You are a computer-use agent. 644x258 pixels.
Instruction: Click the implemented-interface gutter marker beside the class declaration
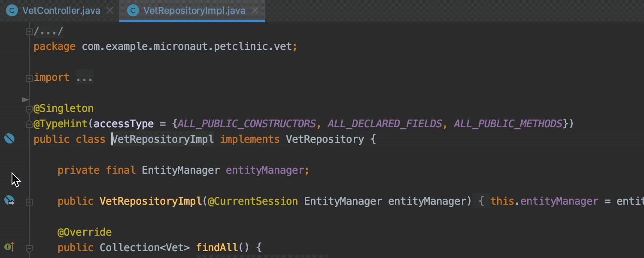coord(9,138)
